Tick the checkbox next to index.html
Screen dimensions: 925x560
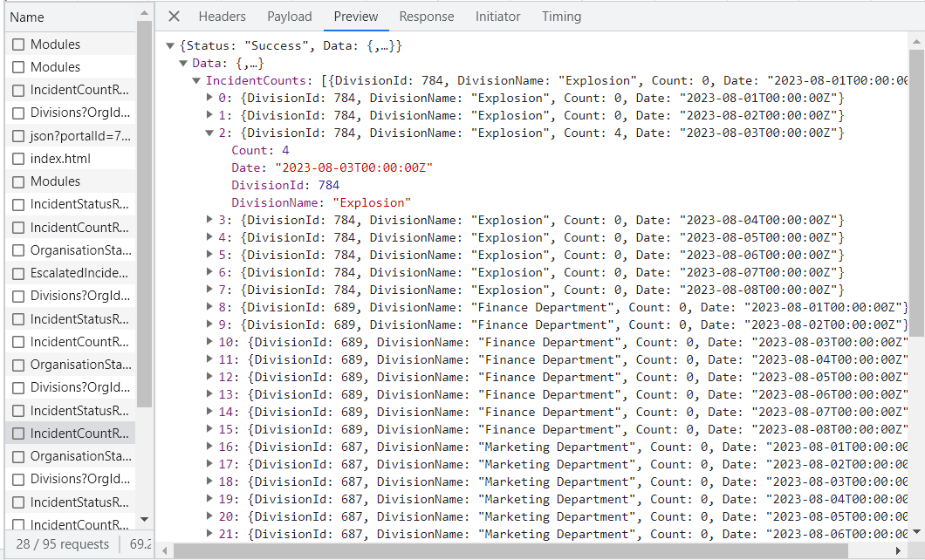pyautogui.click(x=18, y=159)
